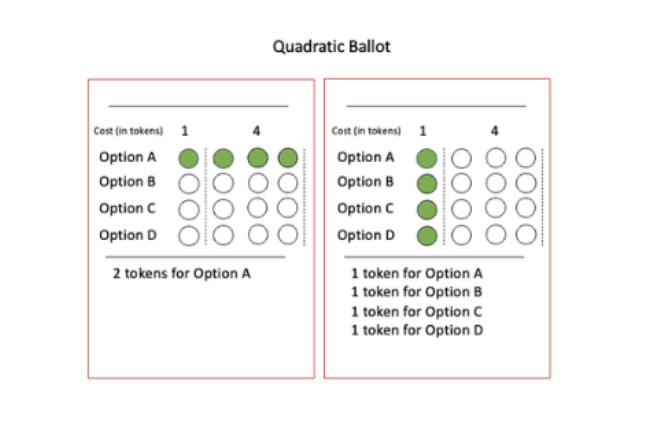Select green circle for Option A in right ballot

pyautogui.click(x=427, y=158)
